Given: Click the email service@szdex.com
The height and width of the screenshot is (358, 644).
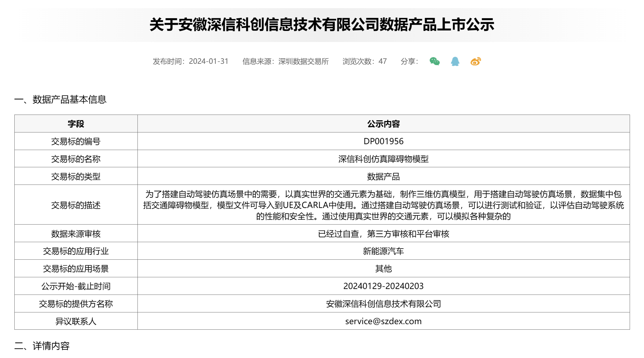Looking at the screenshot, I should (x=383, y=321).
